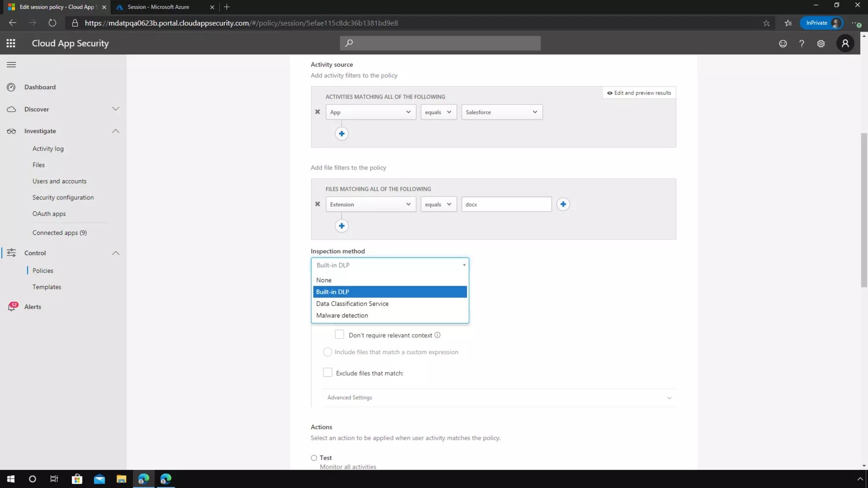Select Data Classification Service option
868x488 pixels.
tap(352, 304)
